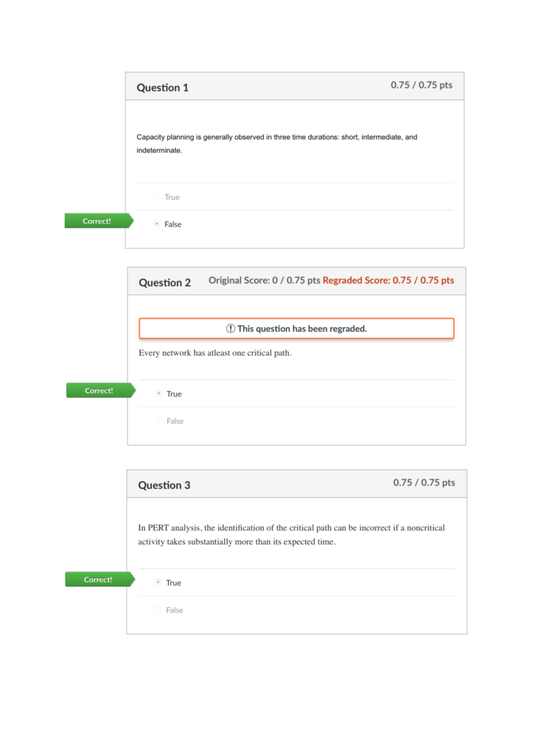Click the Correct! badge beside Question 1
534x756 pixels.
(96, 221)
